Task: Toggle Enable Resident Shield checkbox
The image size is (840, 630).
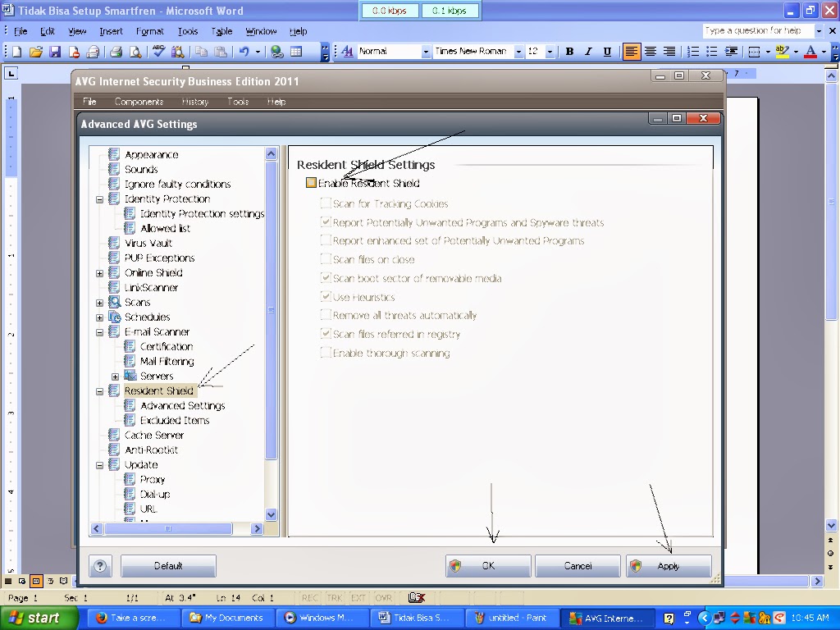Action: pyautogui.click(x=311, y=183)
